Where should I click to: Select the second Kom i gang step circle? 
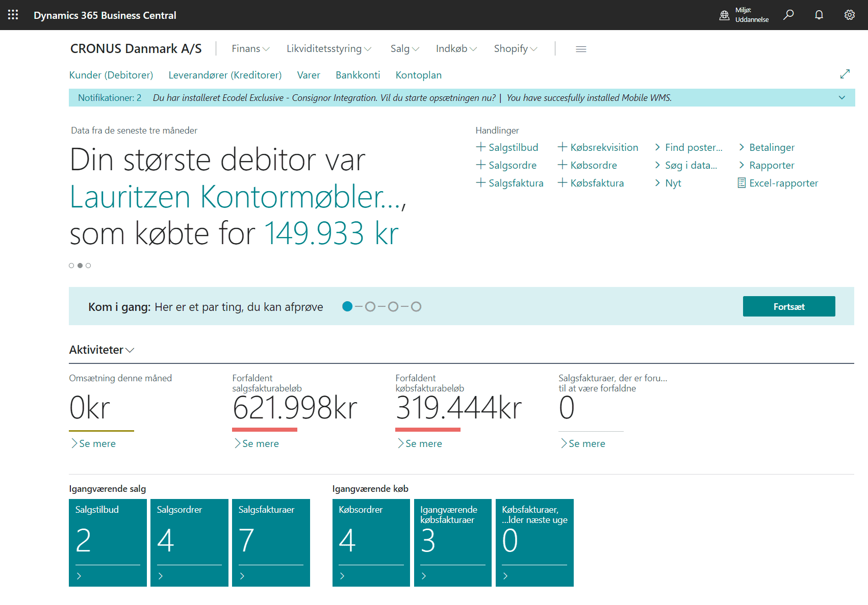click(x=370, y=307)
